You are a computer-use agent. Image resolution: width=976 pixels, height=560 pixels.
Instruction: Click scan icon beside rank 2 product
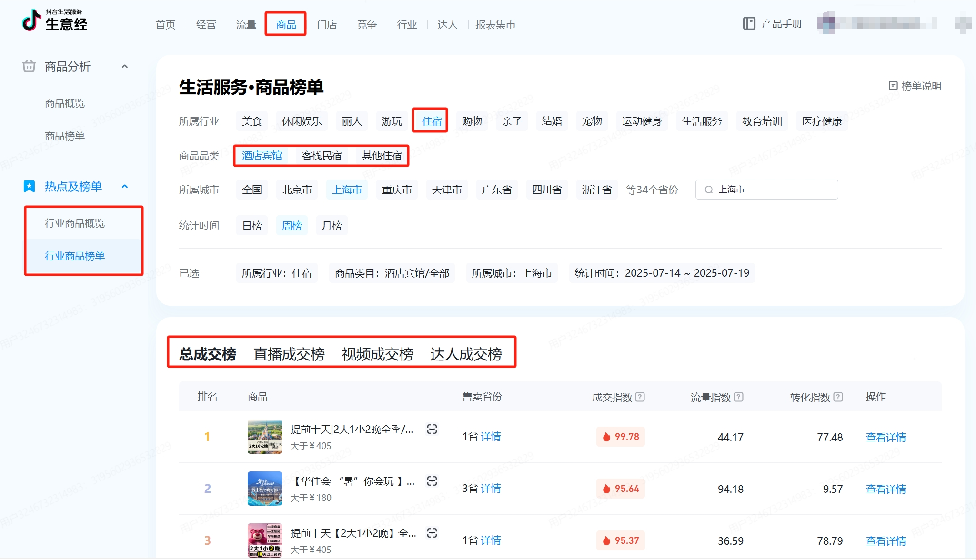432,481
